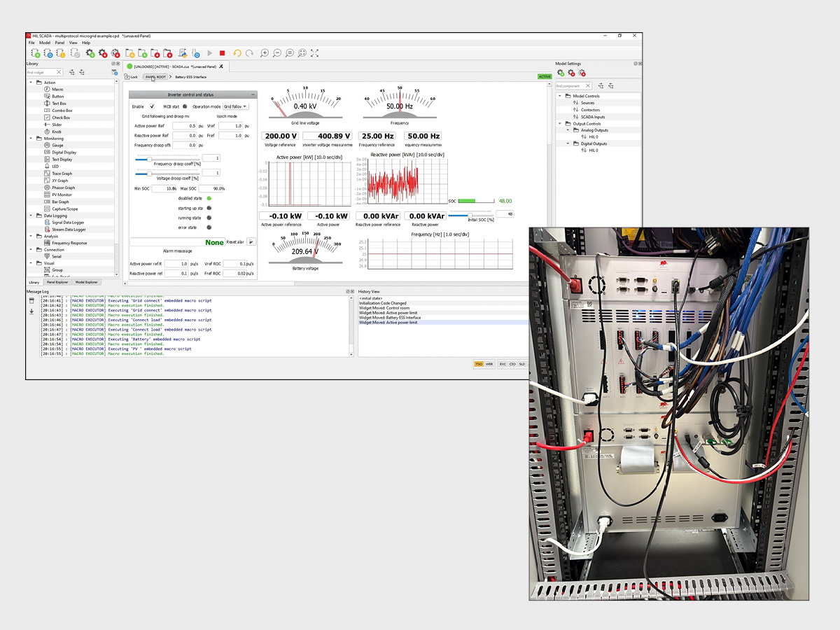The image size is (840, 630).
Task: Start the simulation with the Run icon
Action: (x=210, y=53)
